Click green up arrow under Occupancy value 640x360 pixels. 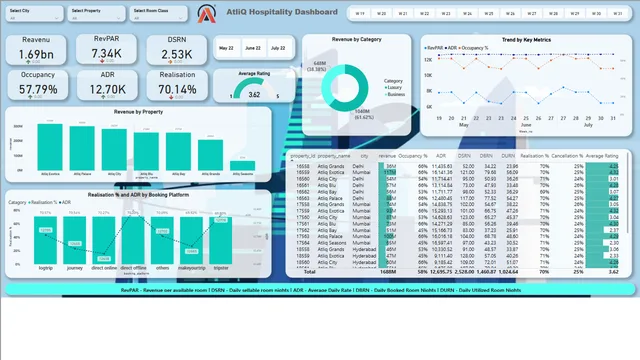pos(30,97)
